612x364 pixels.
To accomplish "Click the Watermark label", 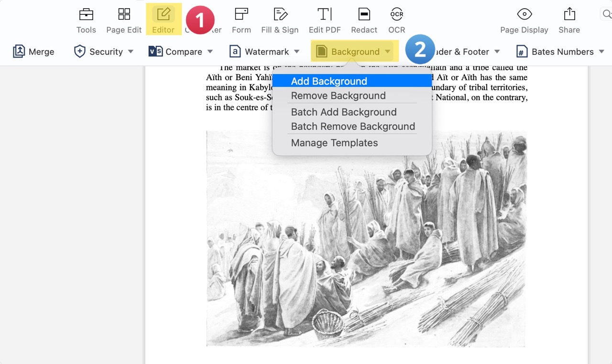I will coord(267,52).
